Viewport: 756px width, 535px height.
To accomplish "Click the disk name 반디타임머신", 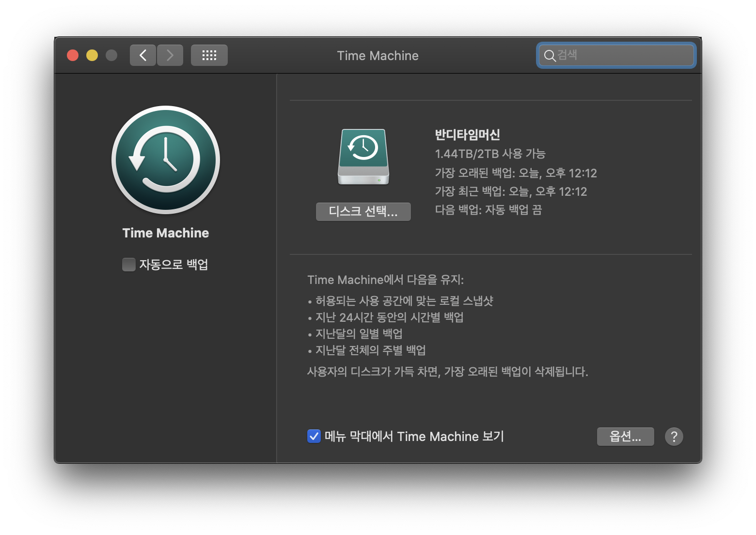I will pos(468,135).
